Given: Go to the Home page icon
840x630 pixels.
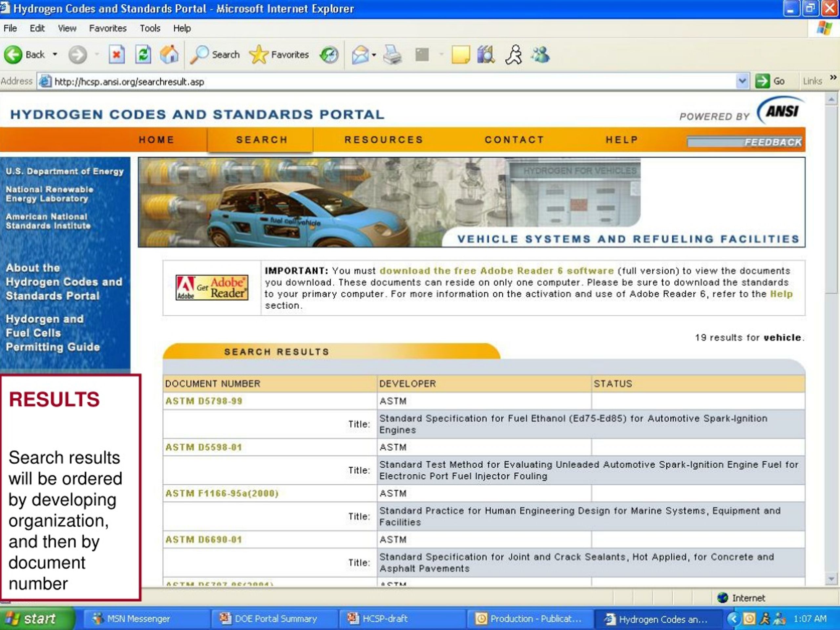Looking at the screenshot, I should pos(169,54).
